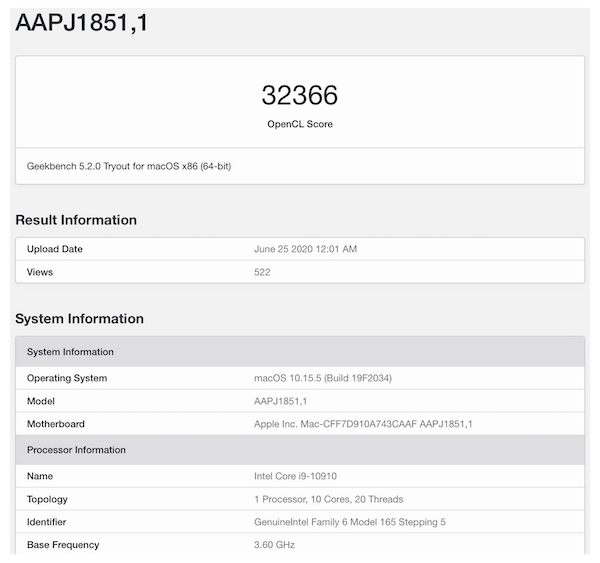Click the AAPJ1851,1 page title
The image size is (600, 563).
(82, 23)
